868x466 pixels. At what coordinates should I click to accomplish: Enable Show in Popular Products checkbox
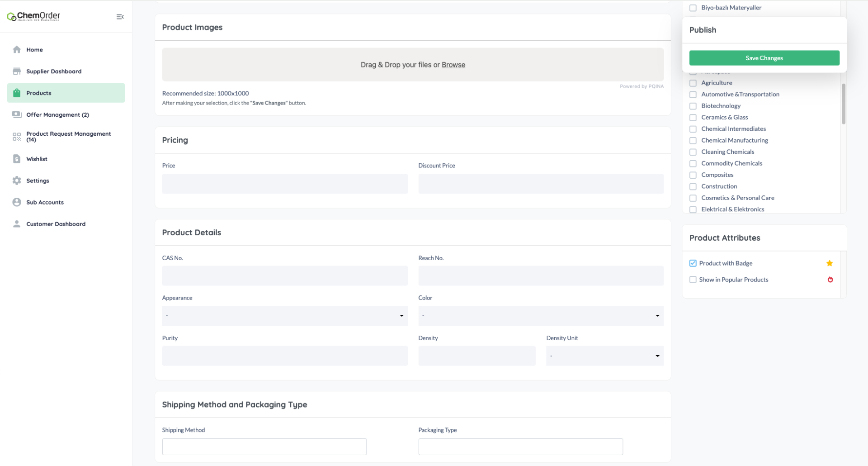(x=693, y=280)
